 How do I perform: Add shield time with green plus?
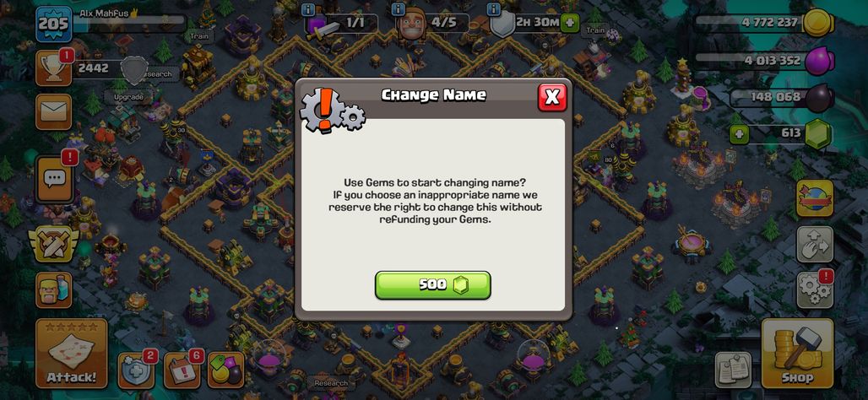point(570,24)
